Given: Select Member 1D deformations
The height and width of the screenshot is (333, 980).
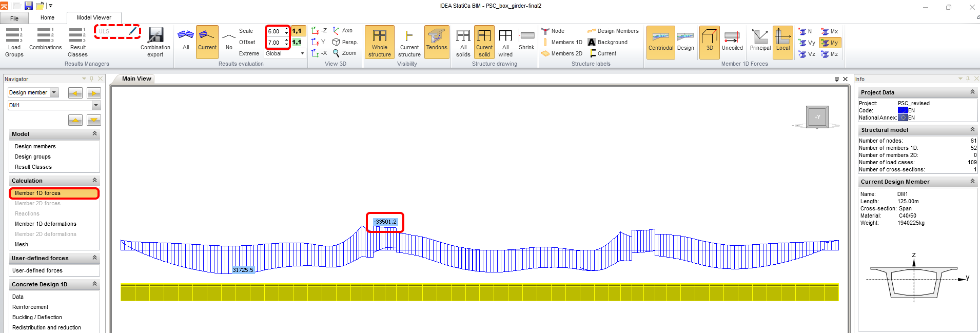Looking at the screenshot, I should coord(45,224).
